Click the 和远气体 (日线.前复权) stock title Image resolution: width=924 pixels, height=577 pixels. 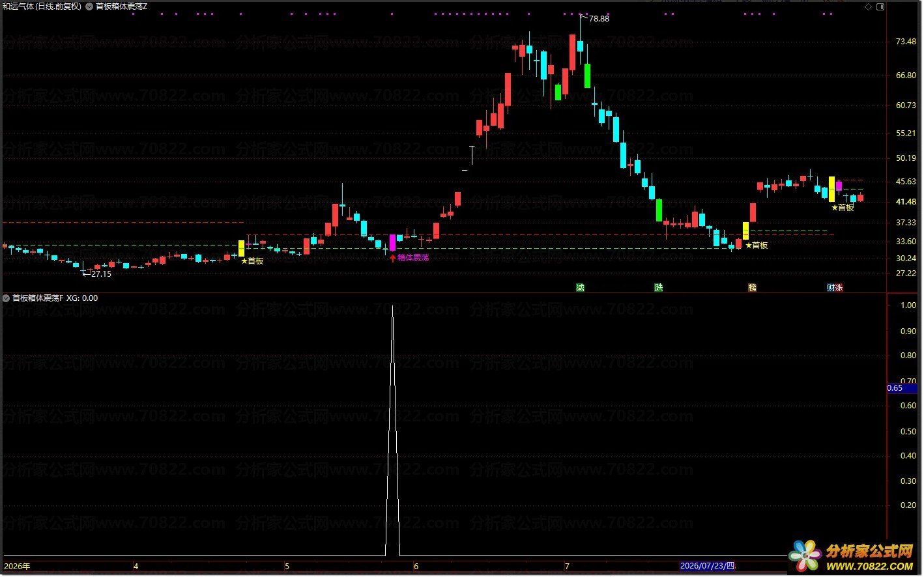(x=42, y=7)
